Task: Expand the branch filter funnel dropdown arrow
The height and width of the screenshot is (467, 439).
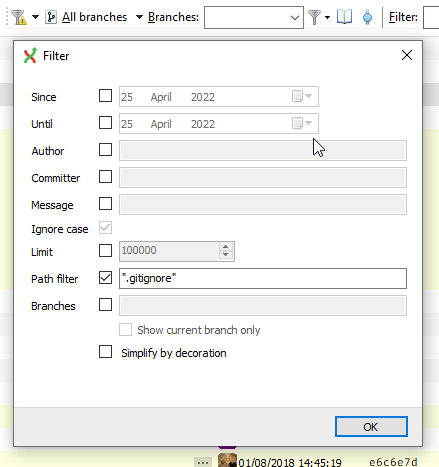Action: click(x=327, y=17)
